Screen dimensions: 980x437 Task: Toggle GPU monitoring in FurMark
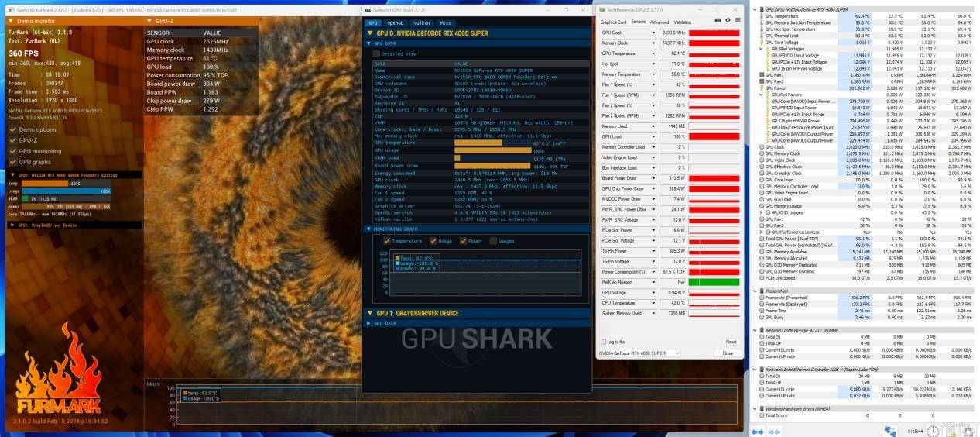[x=13, y=151]
